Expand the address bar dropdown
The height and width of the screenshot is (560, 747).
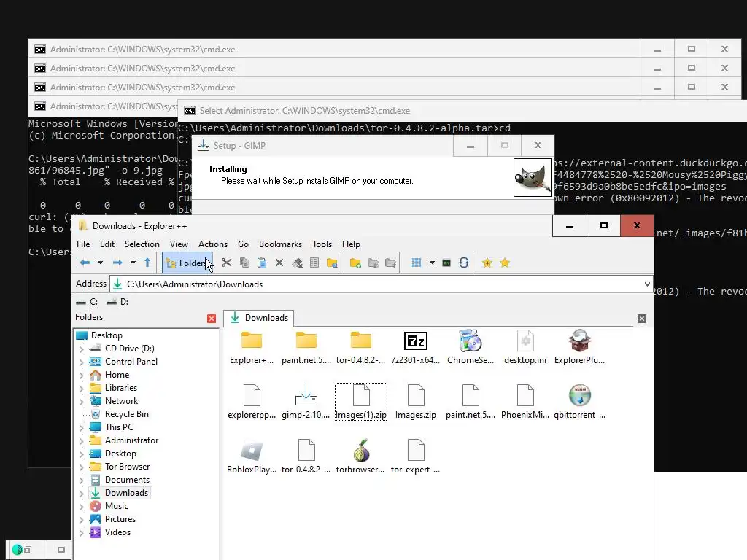coord(647,284)
